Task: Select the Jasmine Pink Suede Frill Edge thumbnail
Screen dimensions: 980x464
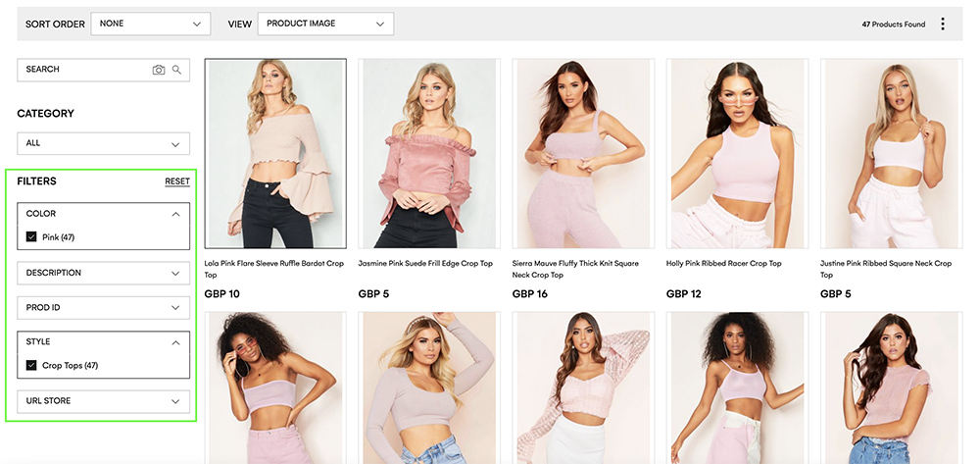Action: [x=429, y=154]
